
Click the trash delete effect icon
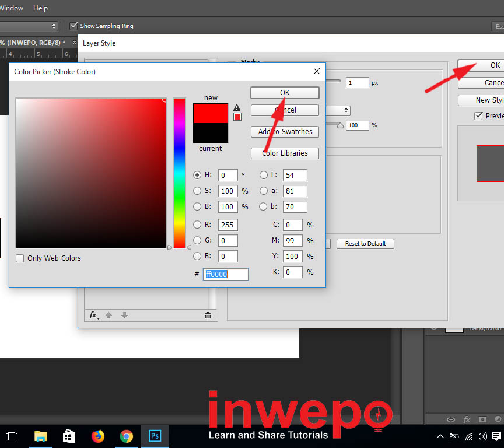[x=208, y=315]
